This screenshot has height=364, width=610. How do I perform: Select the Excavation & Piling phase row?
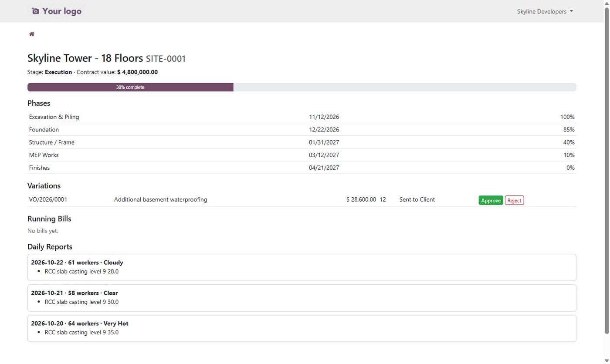pos(302,117)
